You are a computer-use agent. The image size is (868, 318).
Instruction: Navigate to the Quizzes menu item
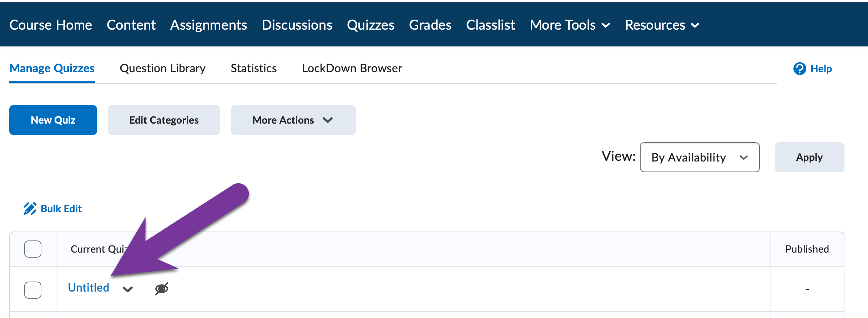pos(370,25)
